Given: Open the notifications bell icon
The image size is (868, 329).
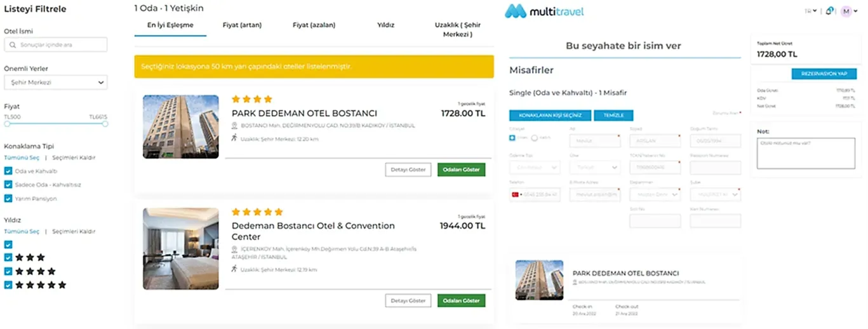Looking at the screenshot, I should click(830, 11).
